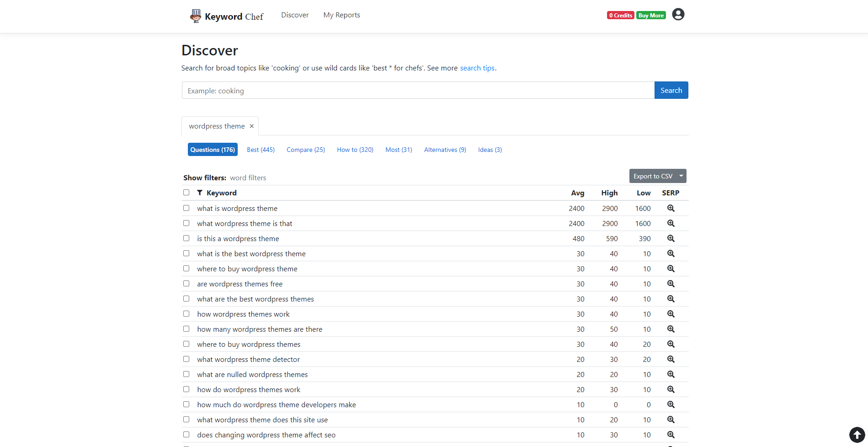
Task: Open the keyword filter funnel icon
Action: point(200,192)
